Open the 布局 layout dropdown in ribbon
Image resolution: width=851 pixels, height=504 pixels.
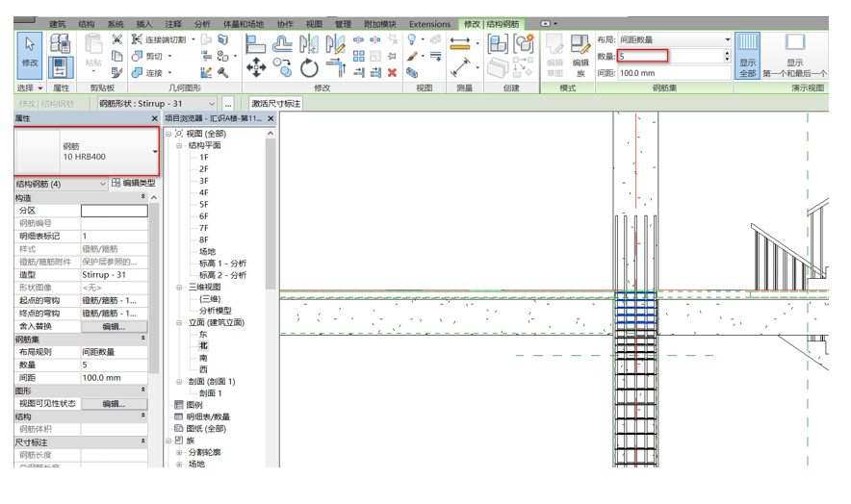673,40
